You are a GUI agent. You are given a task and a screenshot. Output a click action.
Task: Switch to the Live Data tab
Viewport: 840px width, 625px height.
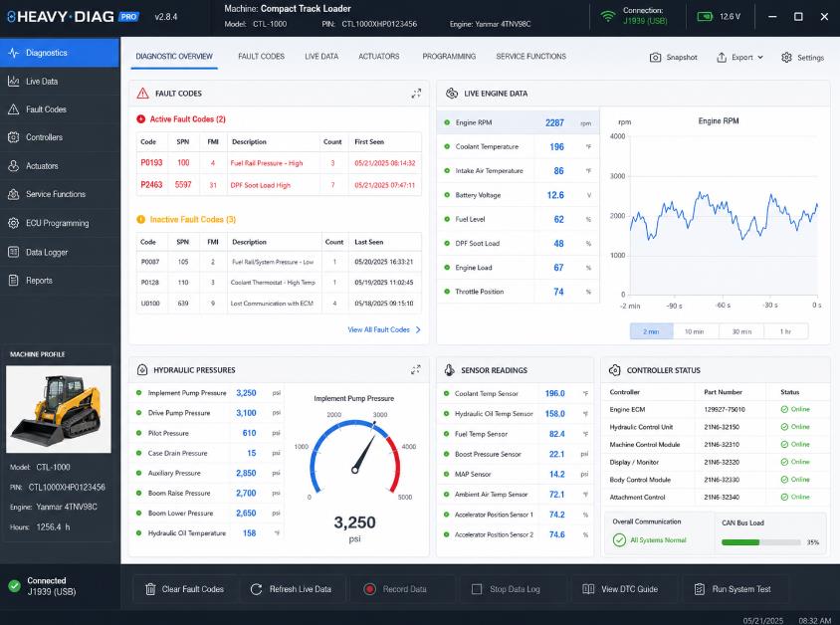coord(321,57)
